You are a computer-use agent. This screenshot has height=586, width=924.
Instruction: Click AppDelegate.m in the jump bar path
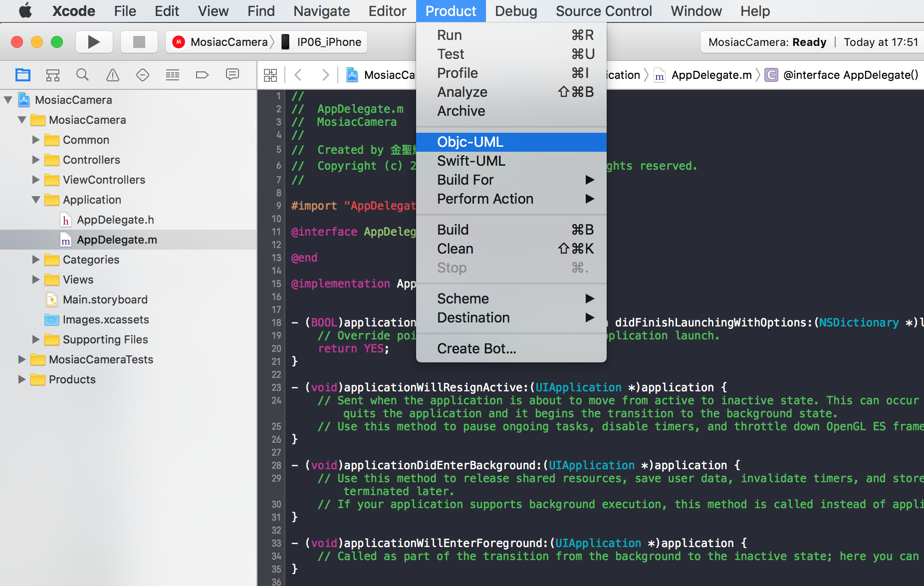pos(711,75)
